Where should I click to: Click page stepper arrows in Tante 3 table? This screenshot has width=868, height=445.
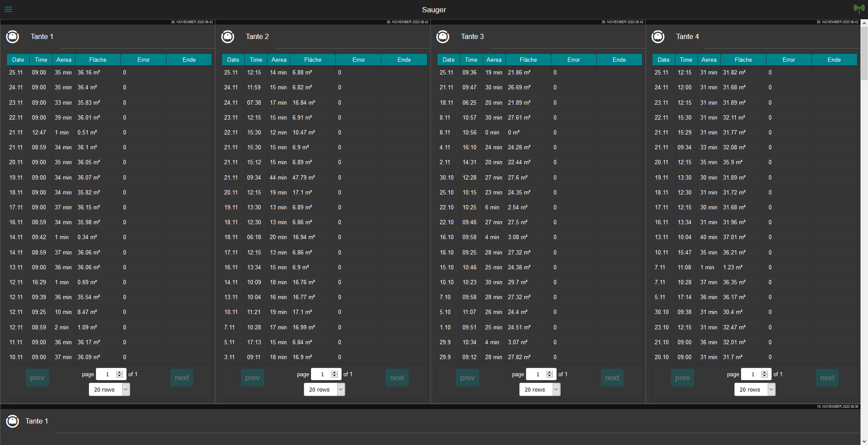click(550, 374)
